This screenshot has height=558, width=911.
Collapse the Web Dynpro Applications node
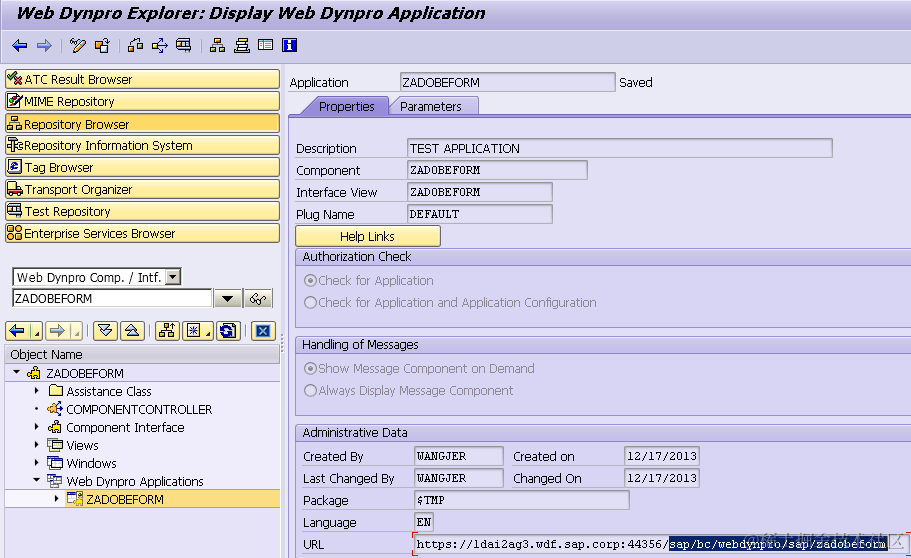[x=37, y=481]
